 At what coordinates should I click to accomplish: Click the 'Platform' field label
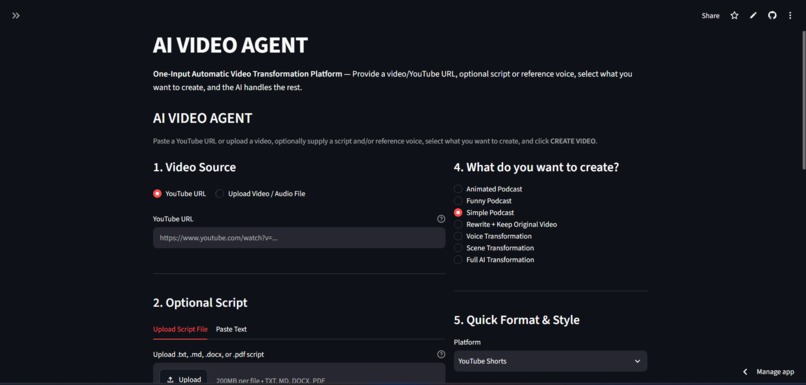coord(467,342)
